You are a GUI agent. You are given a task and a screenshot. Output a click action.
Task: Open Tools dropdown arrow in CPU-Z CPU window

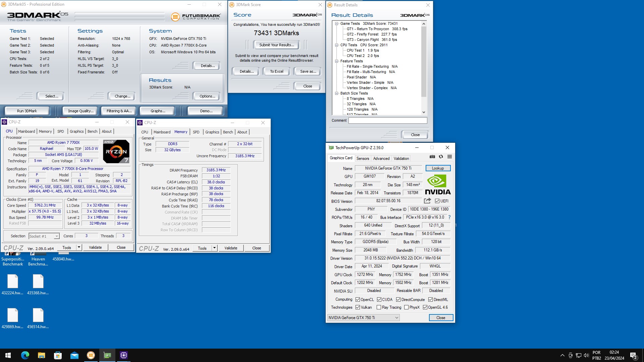79,247
